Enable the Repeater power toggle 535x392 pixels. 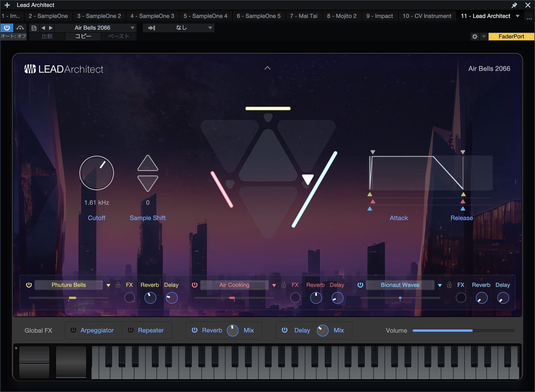tap(131, 330)
